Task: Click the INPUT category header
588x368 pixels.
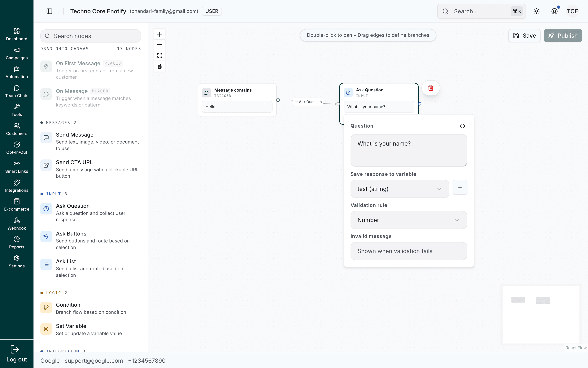Action: point(54,194)
